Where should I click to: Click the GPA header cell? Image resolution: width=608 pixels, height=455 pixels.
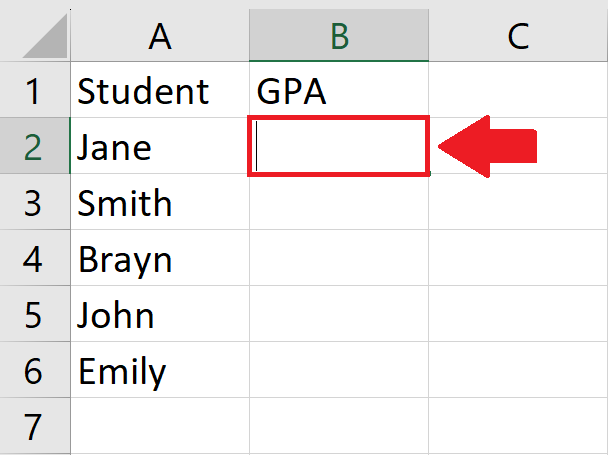click(339, 90)
